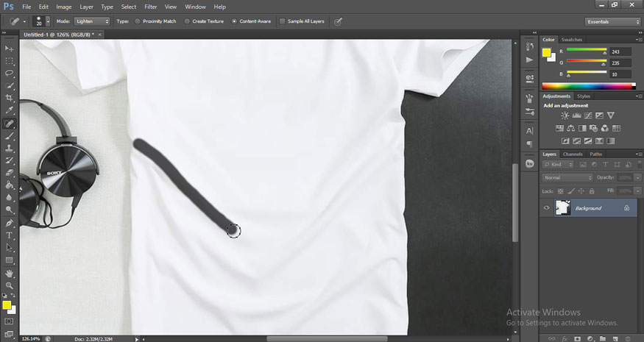Select the Lasso tool

(9, 73)
